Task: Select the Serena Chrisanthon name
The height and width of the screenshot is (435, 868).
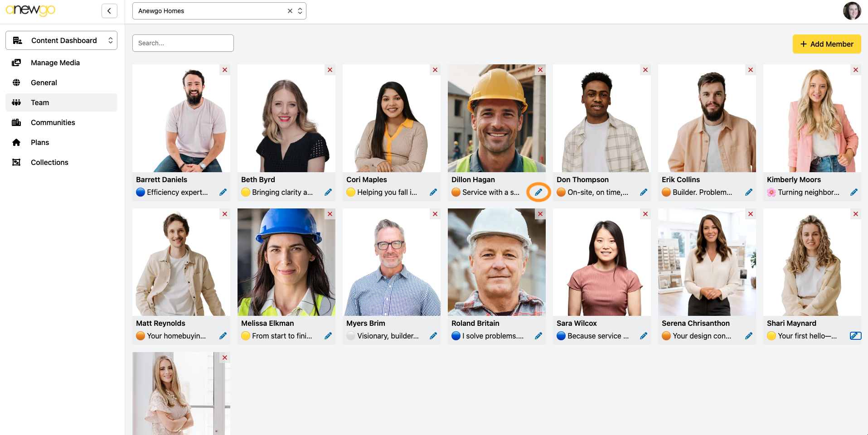Action: [x=696, y=323]
